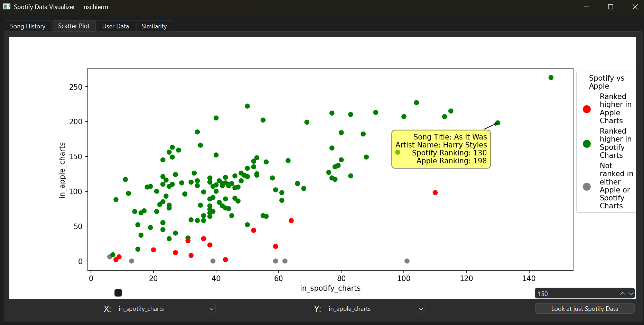Viewport: 644px width, 325px height.
Task: Open the User Data tab
Action: [115, 26]
